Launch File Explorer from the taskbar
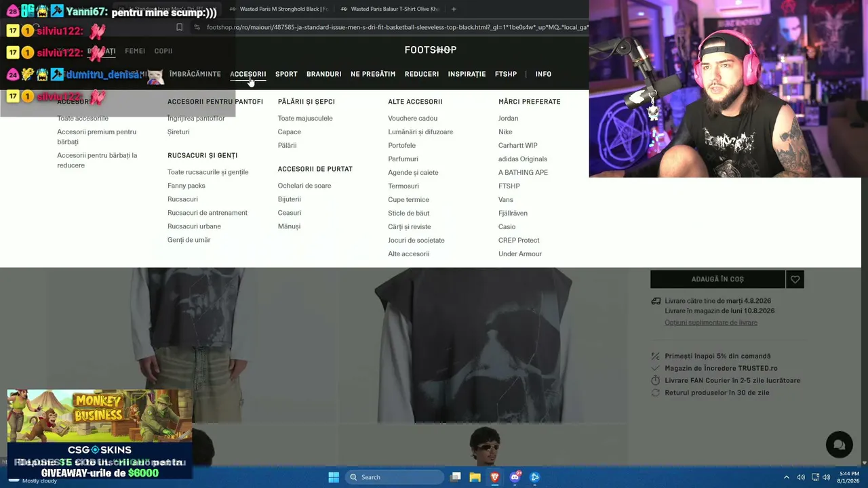Screen dimensions: 868x488 tap(475, 477)
